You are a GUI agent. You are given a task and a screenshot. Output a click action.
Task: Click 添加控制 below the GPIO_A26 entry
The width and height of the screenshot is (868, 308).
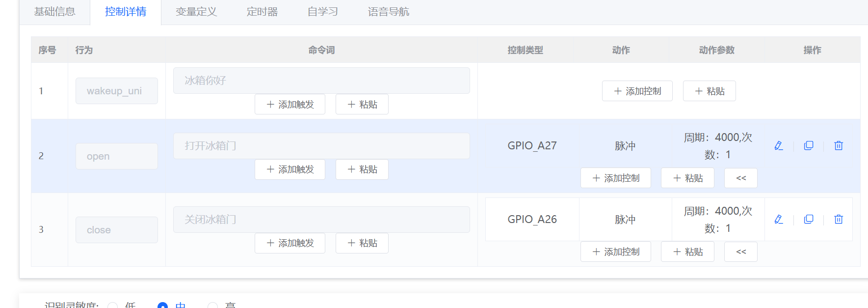(x=615, y=252)
